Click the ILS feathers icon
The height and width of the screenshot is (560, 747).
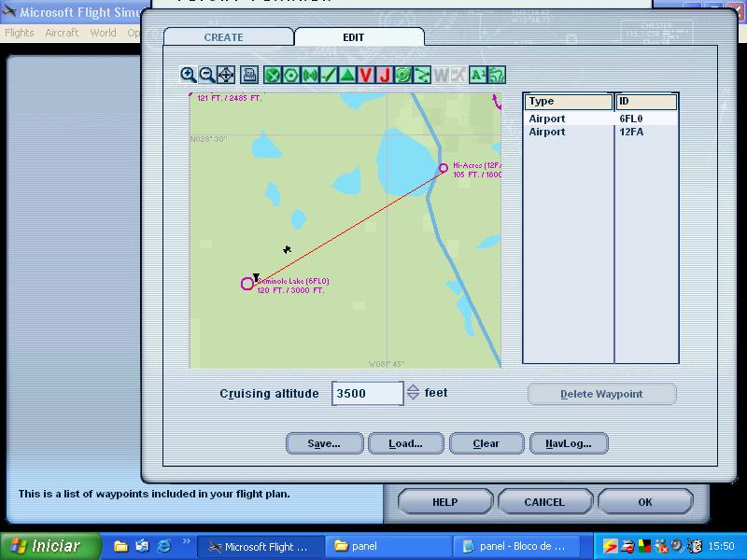click(329, 75)
